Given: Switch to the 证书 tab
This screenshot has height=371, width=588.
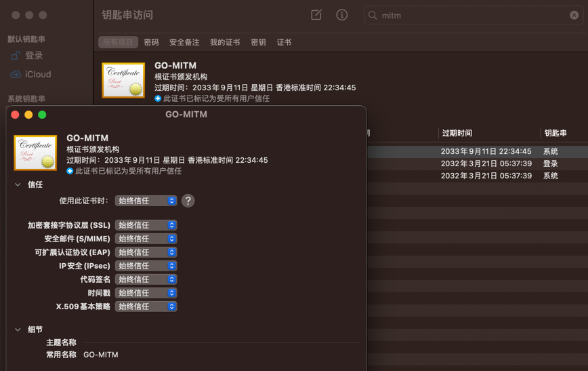Looking at the screenshot, I should point(284,42).
